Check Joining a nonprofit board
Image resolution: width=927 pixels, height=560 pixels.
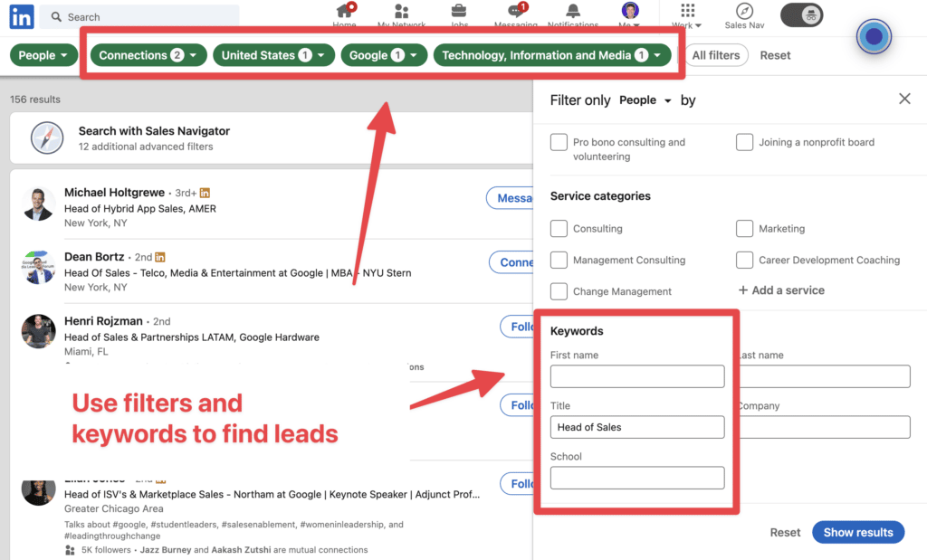point(744,142)
